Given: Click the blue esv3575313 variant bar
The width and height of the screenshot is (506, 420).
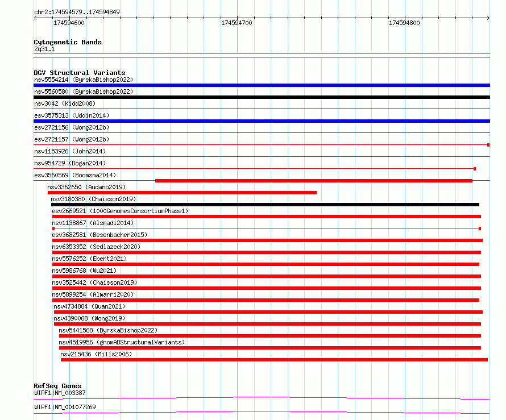Looking at the screenshot, I should coord(262,121).
